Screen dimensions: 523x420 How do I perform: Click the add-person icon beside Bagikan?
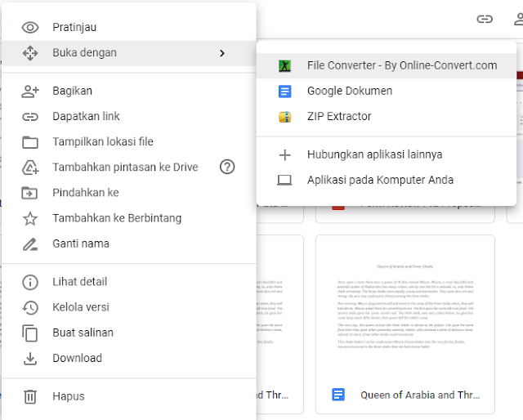[30, 91]
